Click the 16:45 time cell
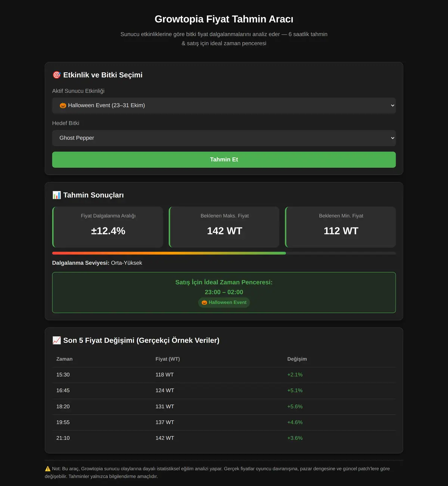 click(63, 390)
